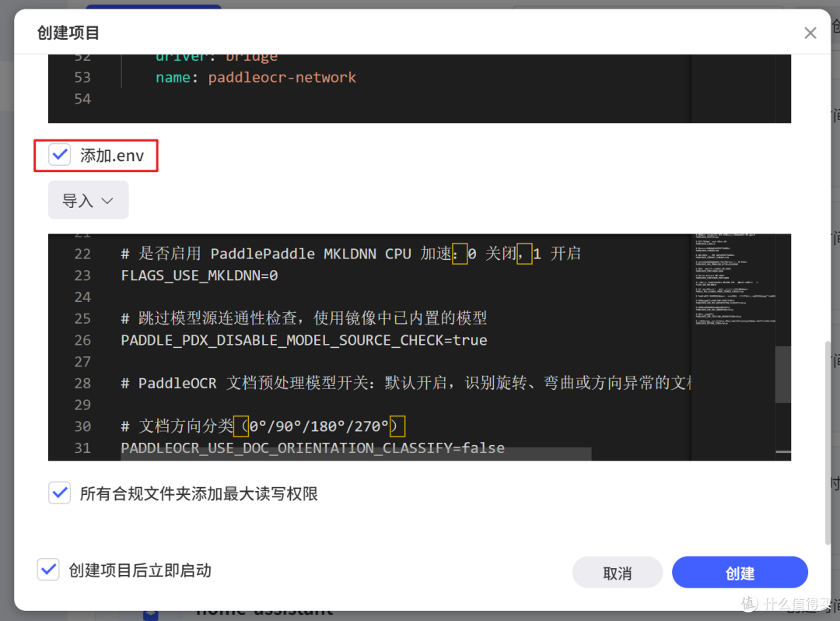
Task: Click the 'name: paddleocr-network' line
Action: pyautogui.click(x=256, y=78)
